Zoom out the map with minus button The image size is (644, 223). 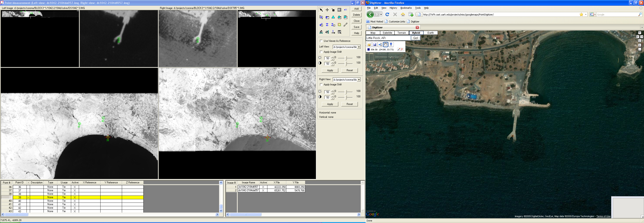click(640, 49)
